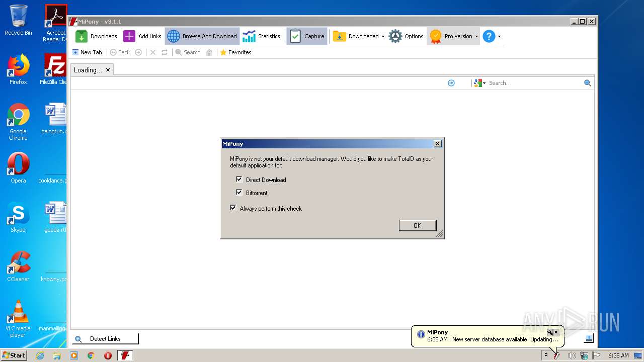This screenshot has height=362, width=644.
Task: Open CCleaner desktop shortcut
Action: pyautogui.click(x=18, y=266)
